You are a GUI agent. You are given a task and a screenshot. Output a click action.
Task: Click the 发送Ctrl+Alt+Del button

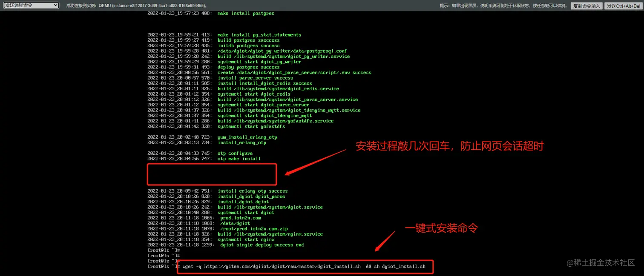(x=624, y=6)
